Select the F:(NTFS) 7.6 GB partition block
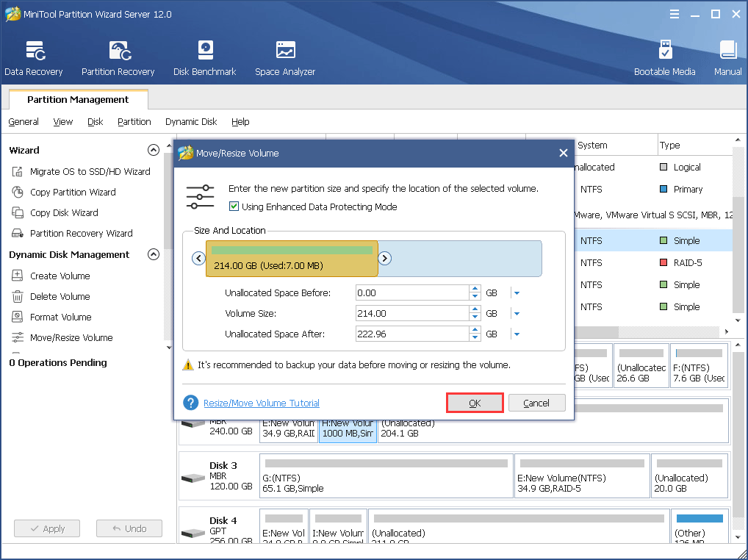This screenshot has height=560, width=748. 699,366
